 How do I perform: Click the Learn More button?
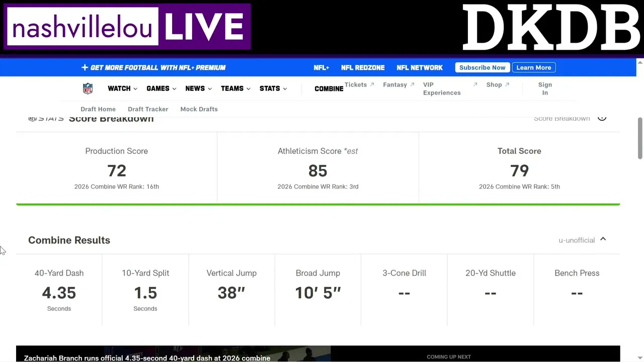[534, 67]
